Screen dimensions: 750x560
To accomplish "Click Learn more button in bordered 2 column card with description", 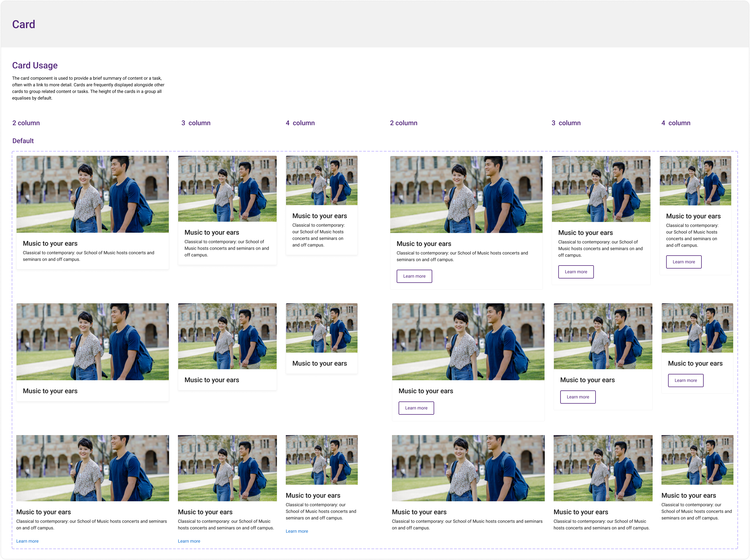I will pyautogui.click(x=414, y=276).
